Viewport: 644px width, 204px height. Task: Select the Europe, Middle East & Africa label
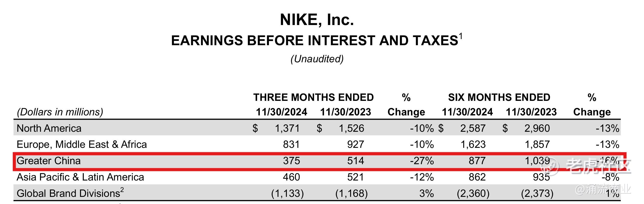coord(82,145)
